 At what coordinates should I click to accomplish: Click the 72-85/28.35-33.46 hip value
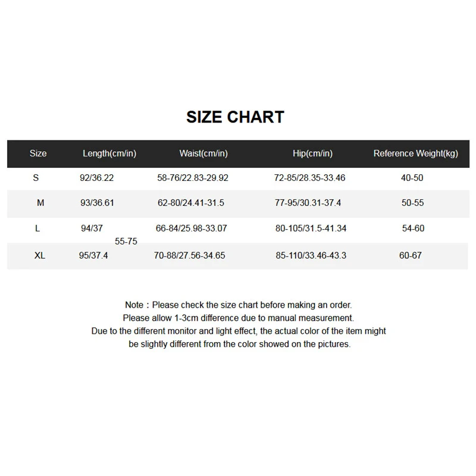point(309,177)
